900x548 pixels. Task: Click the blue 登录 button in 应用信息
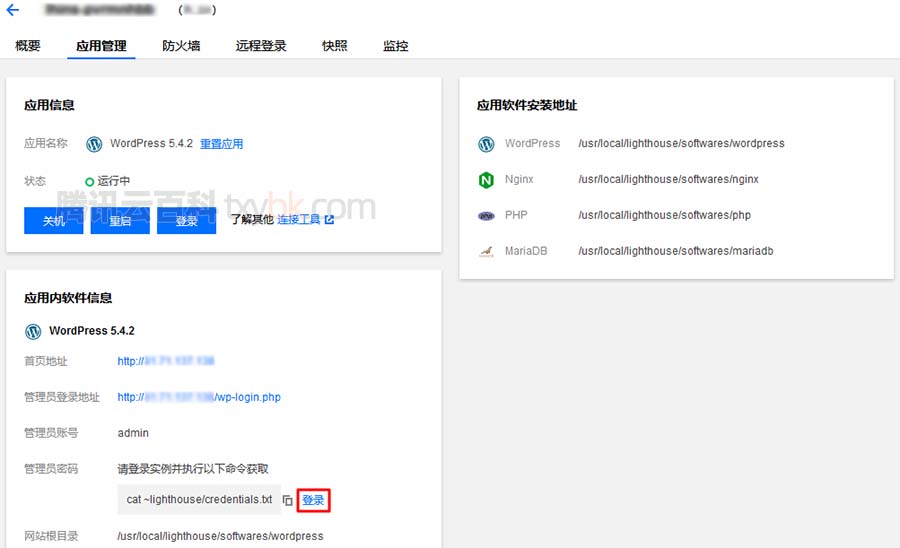(187, 221)
